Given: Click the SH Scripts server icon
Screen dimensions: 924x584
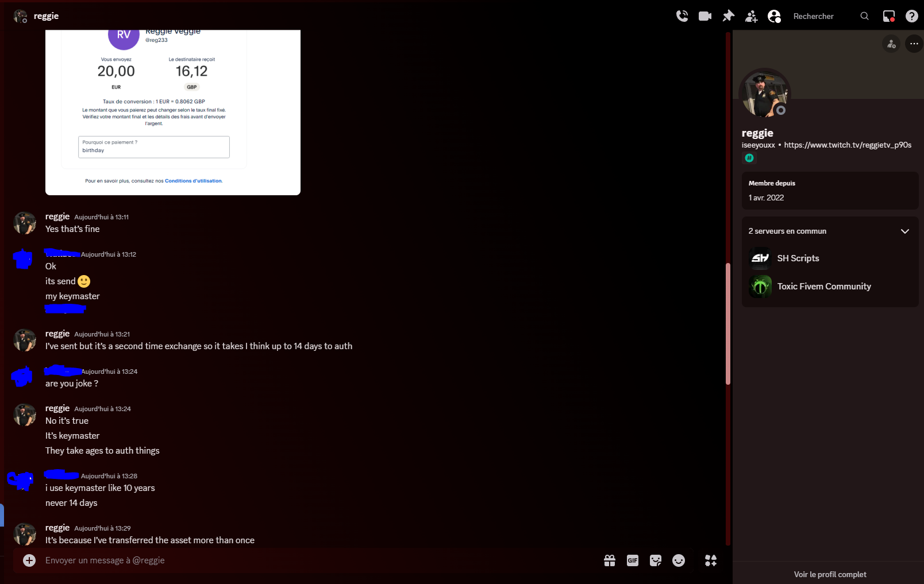Looking at the screenshot, I should pyautogui.click(x=760, y=258).
